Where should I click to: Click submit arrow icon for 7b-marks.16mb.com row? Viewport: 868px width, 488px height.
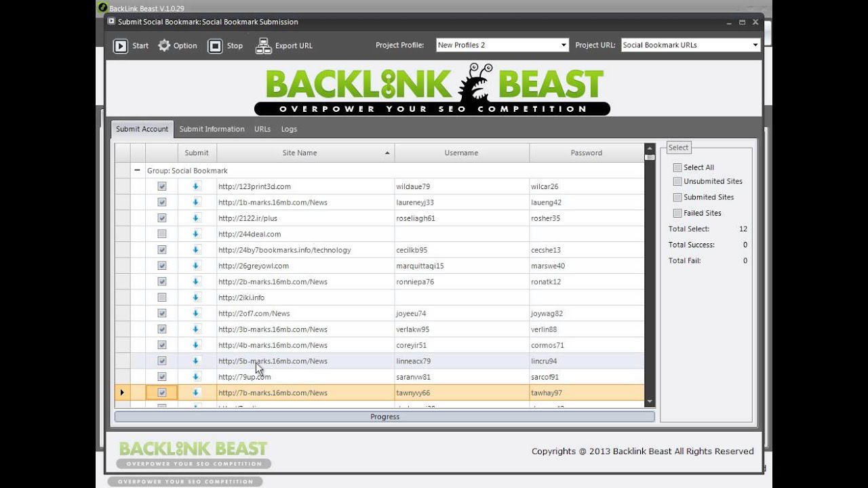tap(196, 392)
